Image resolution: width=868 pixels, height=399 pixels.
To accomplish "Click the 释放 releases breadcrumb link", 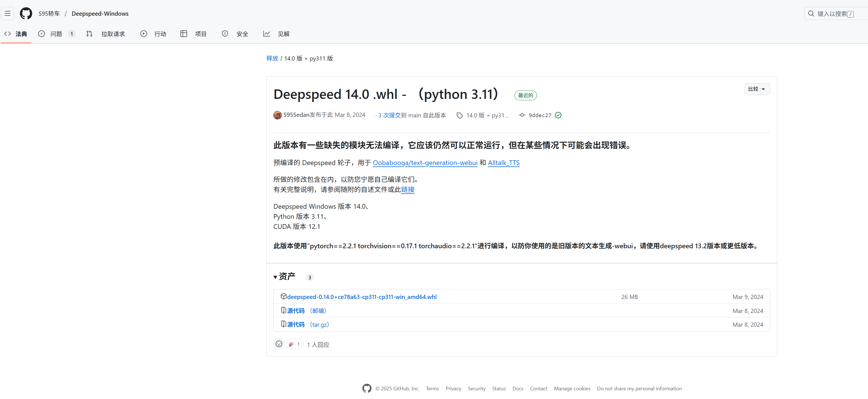I will point(272,58).
